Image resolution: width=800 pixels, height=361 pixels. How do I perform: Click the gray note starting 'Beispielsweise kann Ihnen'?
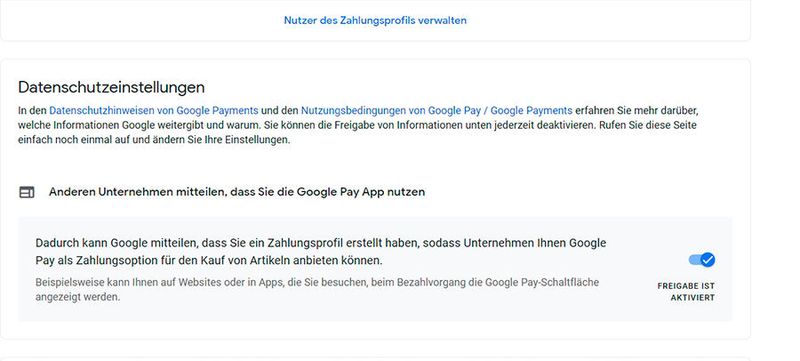click(x=317, y=290)
